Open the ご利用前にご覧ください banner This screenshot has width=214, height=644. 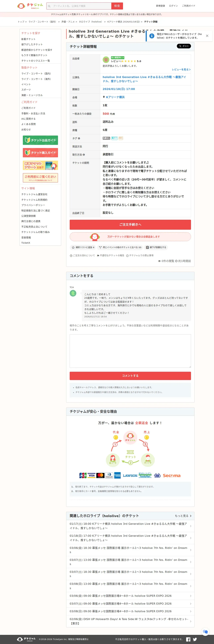tap(40, 178)
